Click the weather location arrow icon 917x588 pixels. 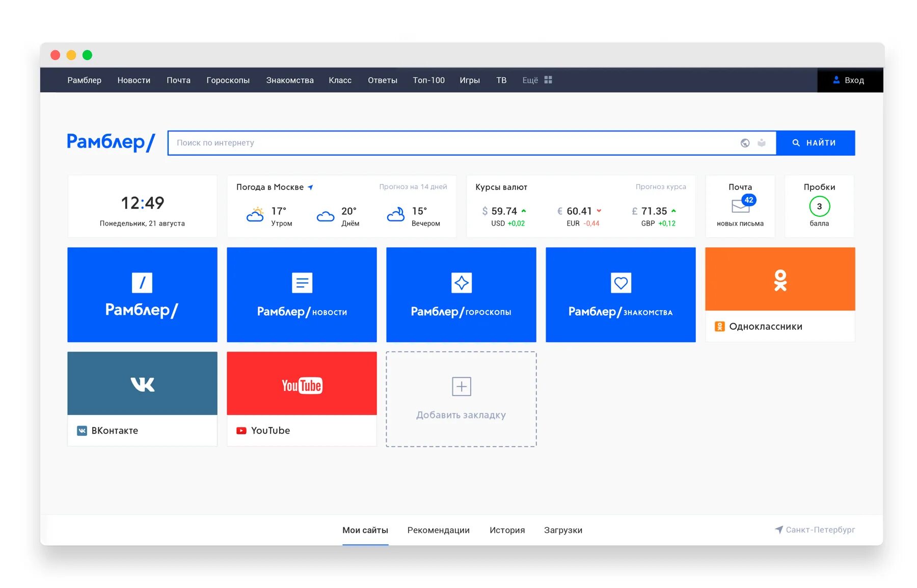pos(310,187)
